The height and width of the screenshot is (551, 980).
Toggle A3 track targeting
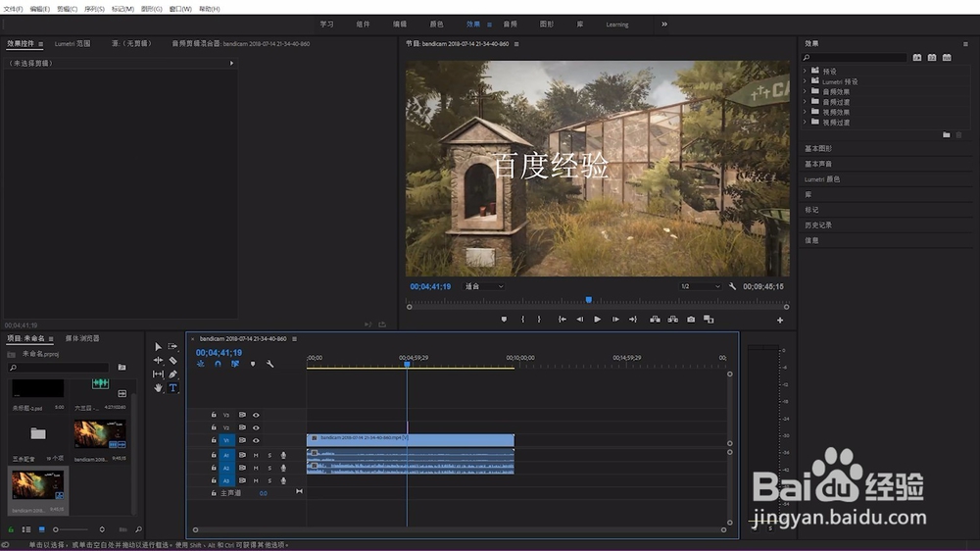click(226, 481)
